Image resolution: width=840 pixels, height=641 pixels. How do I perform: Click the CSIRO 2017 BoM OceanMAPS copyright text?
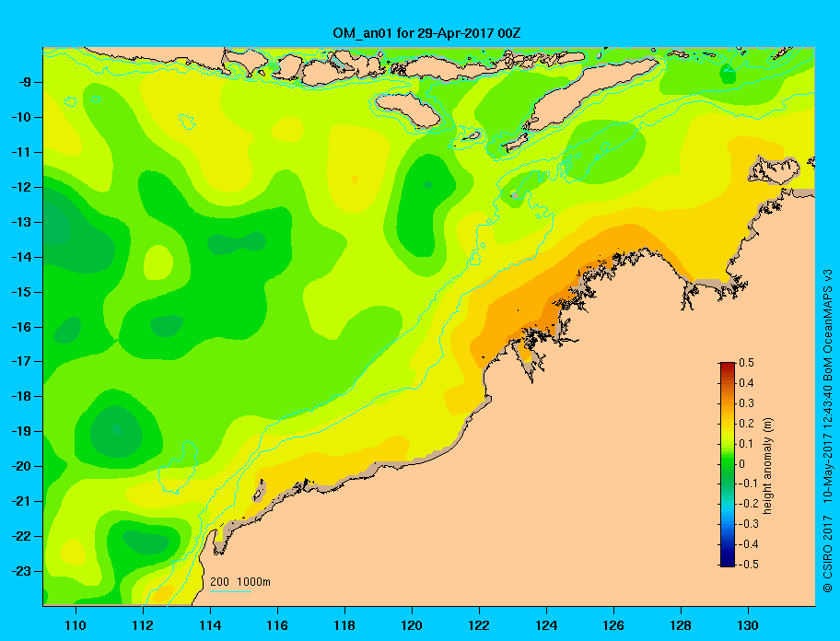click(828, 430)
